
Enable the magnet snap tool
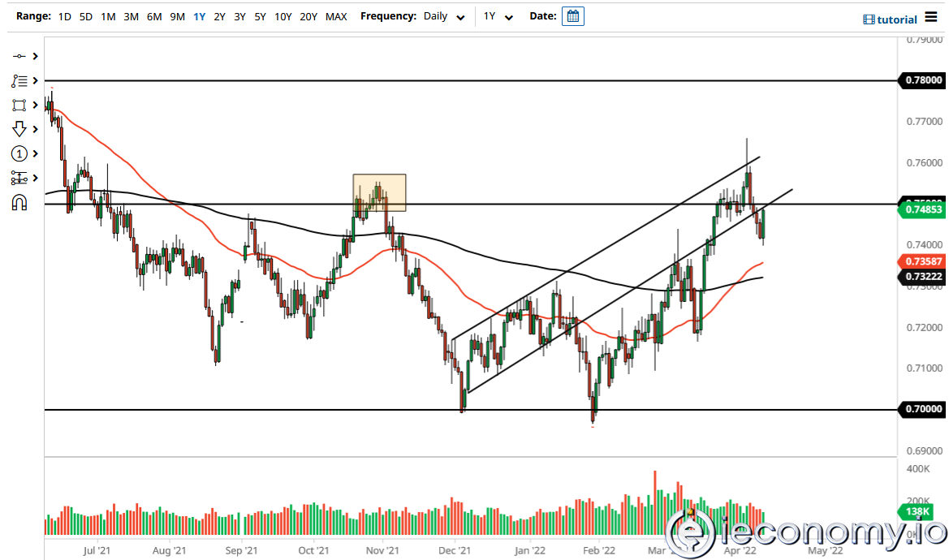coord(19,202)
